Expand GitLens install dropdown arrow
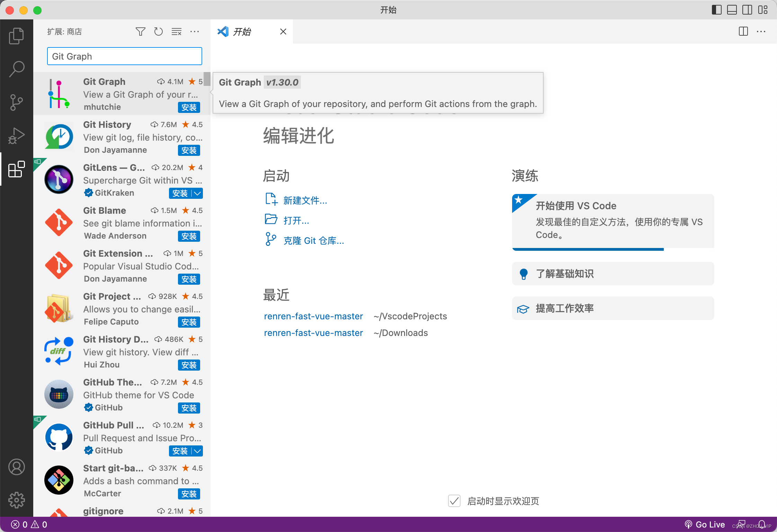Viewport: 777px width, 532px height. pos(197,193)
